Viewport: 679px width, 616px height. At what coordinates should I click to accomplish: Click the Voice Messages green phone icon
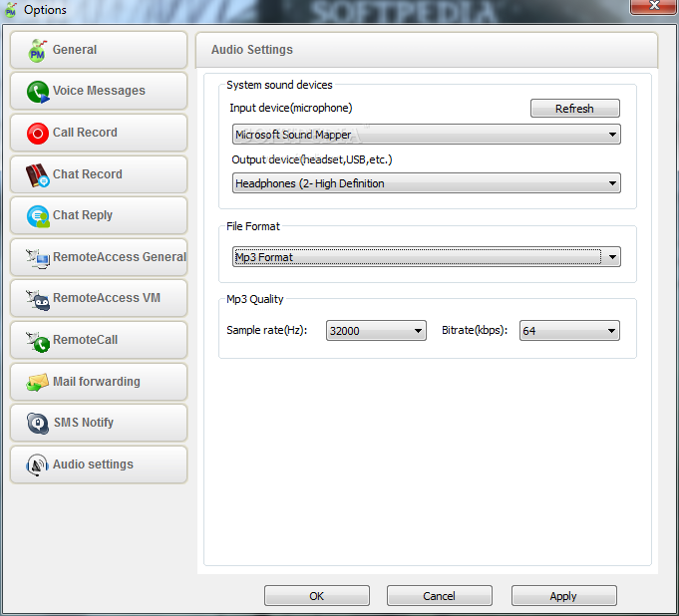pos(38,92)
